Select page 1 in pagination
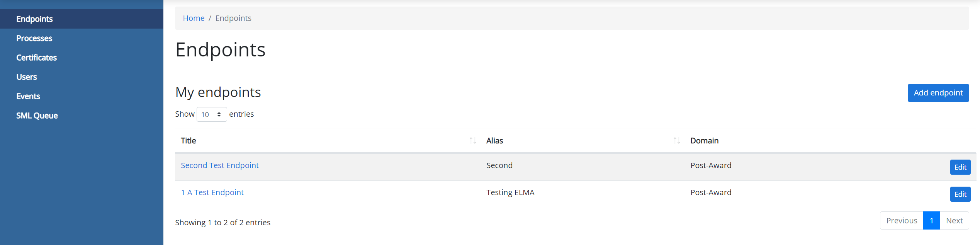 (931, 221)
